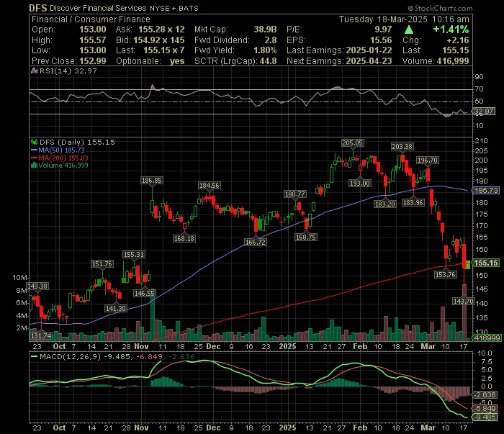
Task: Click the Prev Close value 152.99
Action: (x=93, y=60)
